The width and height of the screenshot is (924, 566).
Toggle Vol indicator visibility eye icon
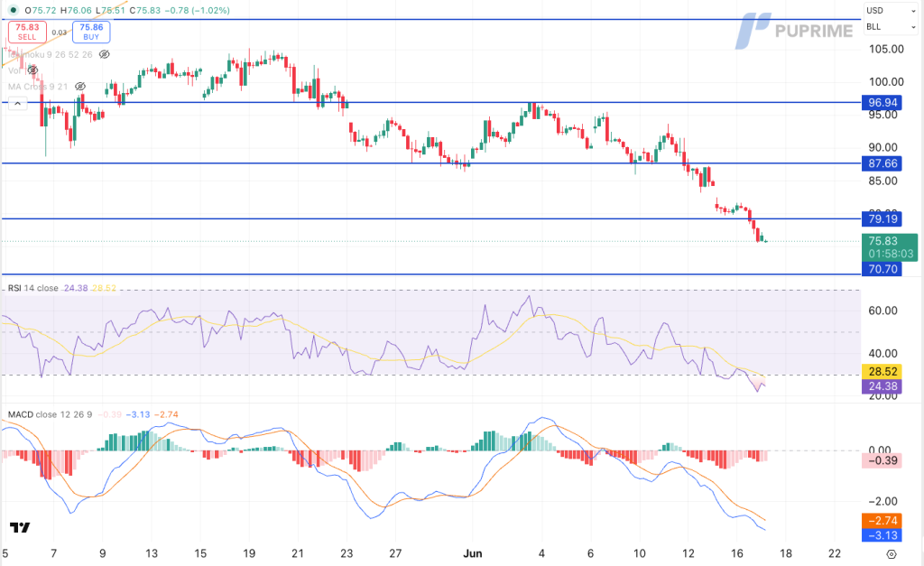pyautogui.click(x=33, y=70)
